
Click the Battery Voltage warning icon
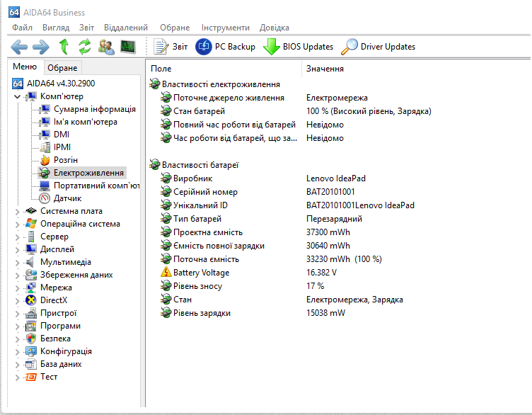pyautogui.click(x=166, y=273)
